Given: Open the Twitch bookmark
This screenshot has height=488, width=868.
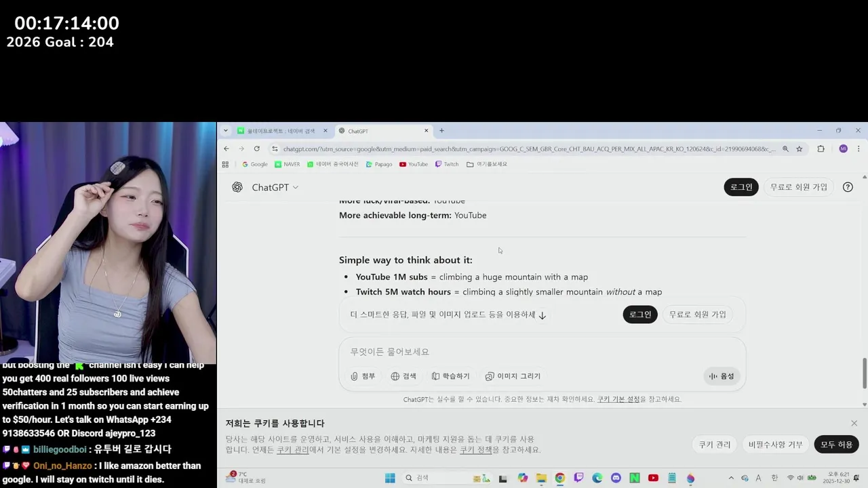Looking at the screenshot, I should 447,164.
